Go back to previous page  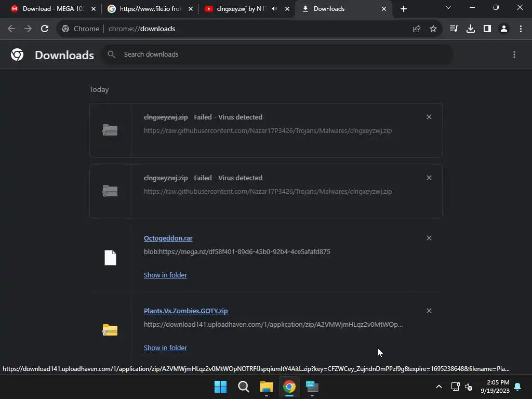click(11, 29)
